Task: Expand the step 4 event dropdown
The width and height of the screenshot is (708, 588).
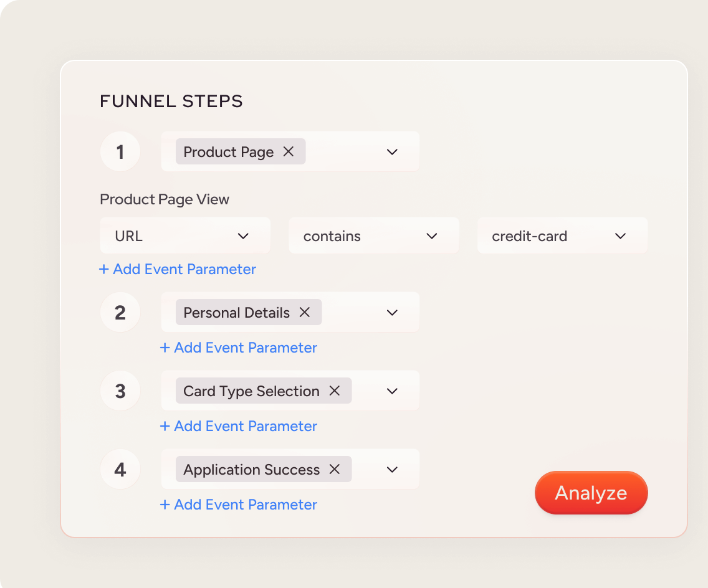Action: coord(392,469)
